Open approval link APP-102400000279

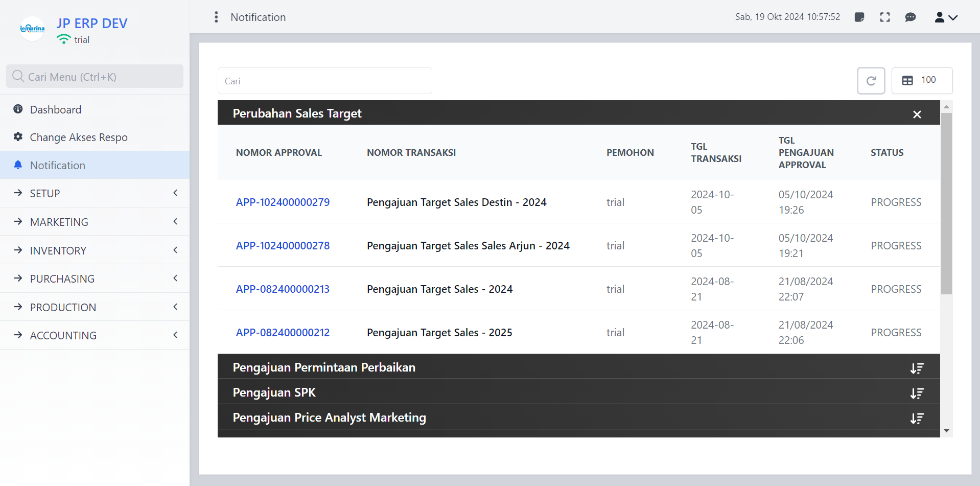pyautogui.click(x=283, y=202)
